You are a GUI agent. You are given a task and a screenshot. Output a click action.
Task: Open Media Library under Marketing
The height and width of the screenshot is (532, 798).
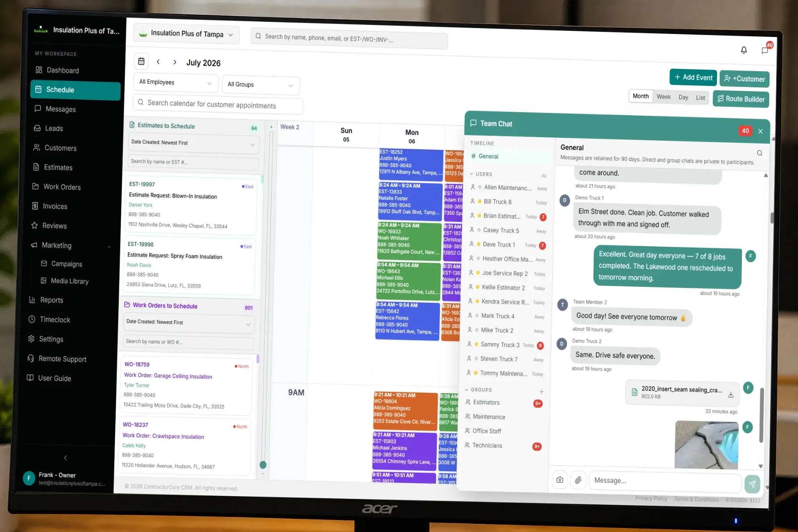click(70, 281)
